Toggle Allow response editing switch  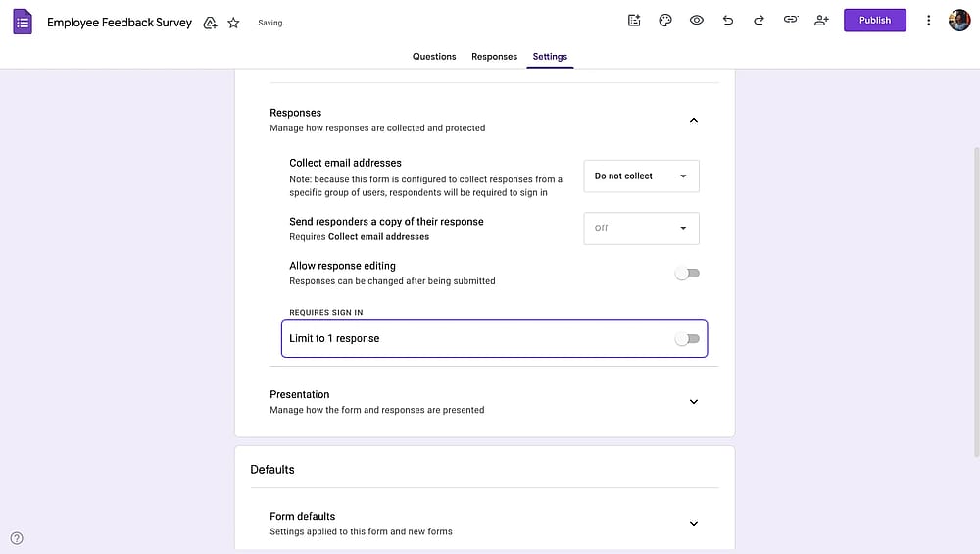click(x=687, y=274)
